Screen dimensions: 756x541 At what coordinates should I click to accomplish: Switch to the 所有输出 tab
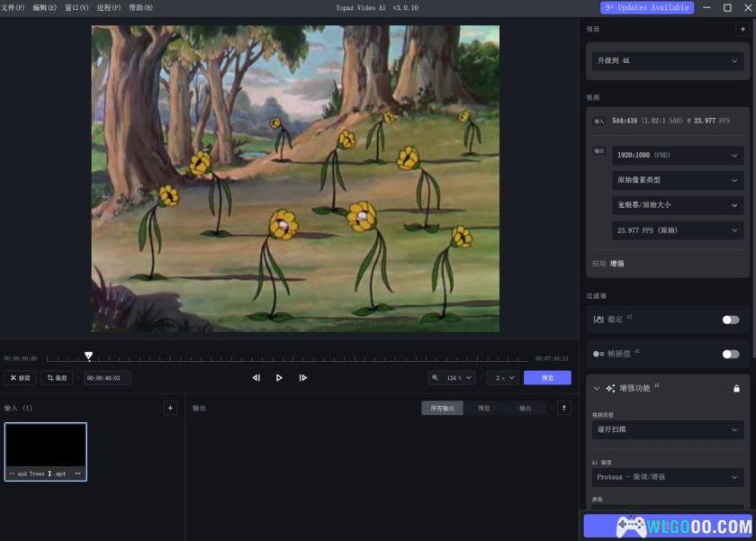[443, 408]
